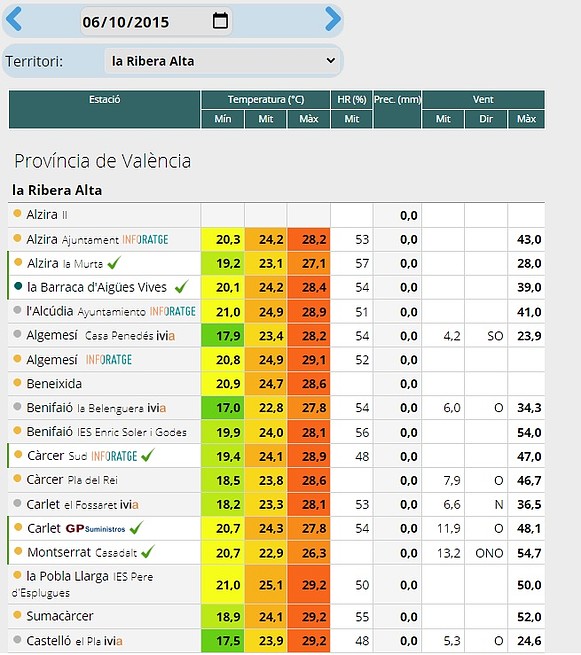Click the date field 06/10/2015
The image size is (581, 655).
[x=156, y=21]
